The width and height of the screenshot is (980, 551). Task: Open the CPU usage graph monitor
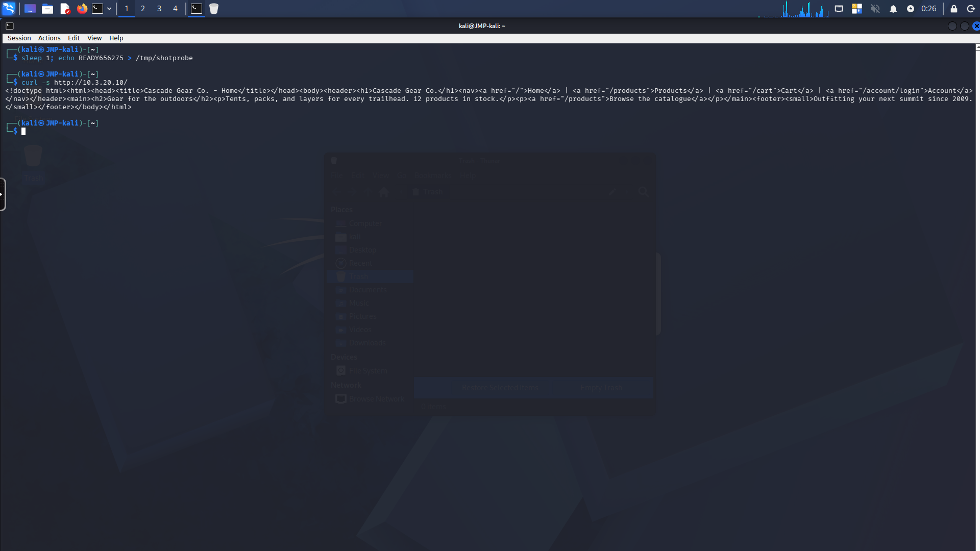(794, 9)
